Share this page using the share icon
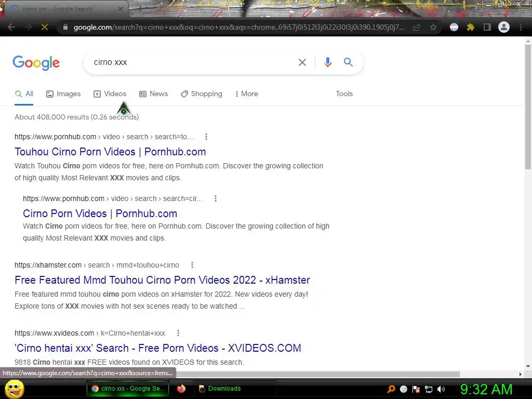532x399 pixels. click(417, 27)
